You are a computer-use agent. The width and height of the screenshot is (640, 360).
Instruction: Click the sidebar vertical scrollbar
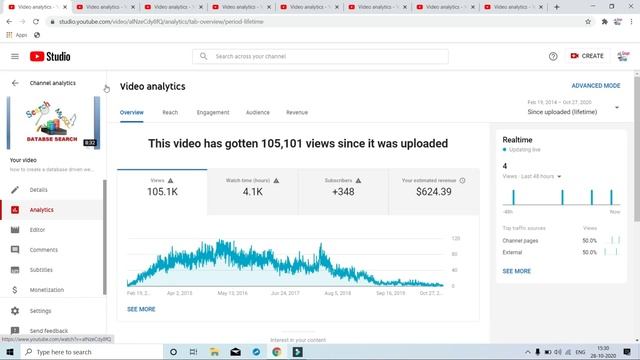[x=104, y=237]
